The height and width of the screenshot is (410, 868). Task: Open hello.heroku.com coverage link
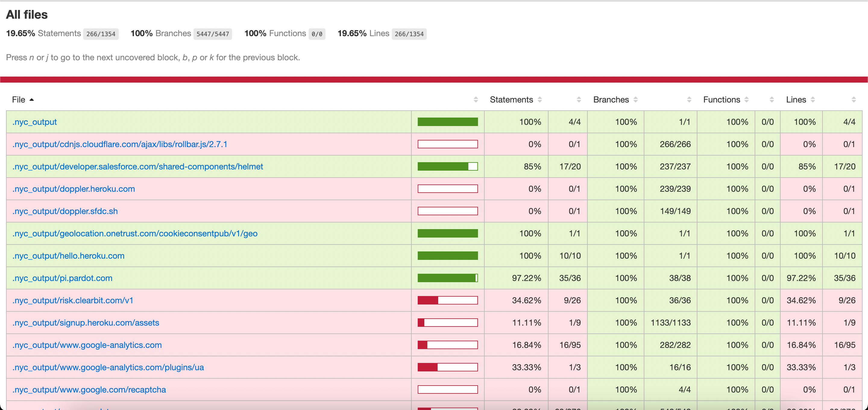click(68, 256)
